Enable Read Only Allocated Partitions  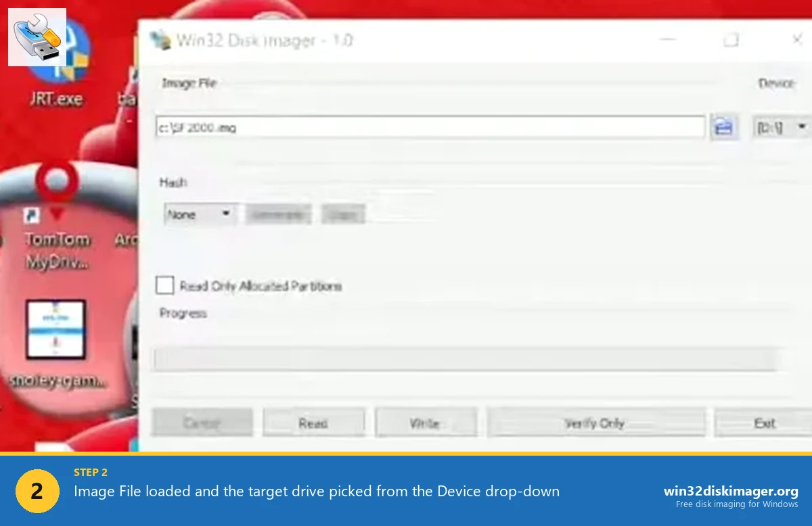164,285
